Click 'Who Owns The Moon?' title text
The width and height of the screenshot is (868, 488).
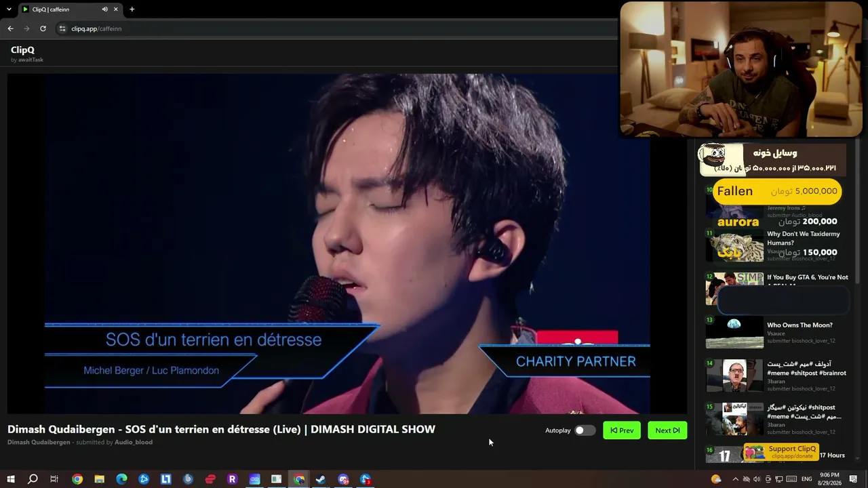[x=800, y=325]
